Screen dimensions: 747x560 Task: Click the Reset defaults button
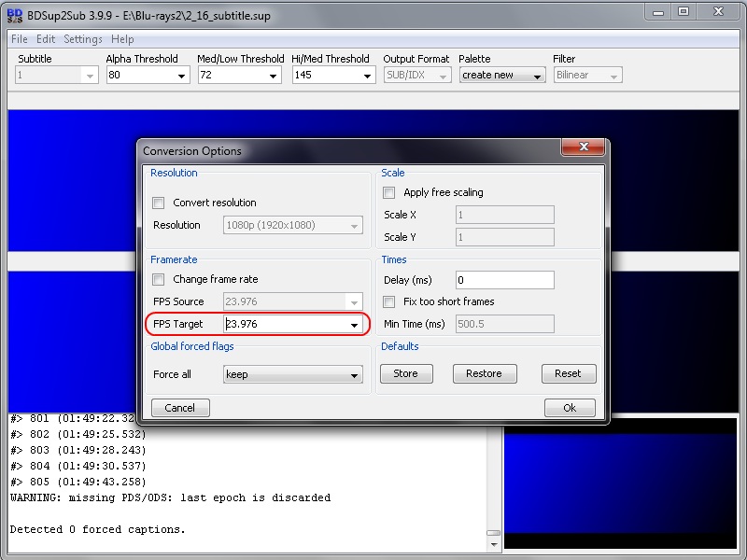pyautogui.click(x=569, y=374)
